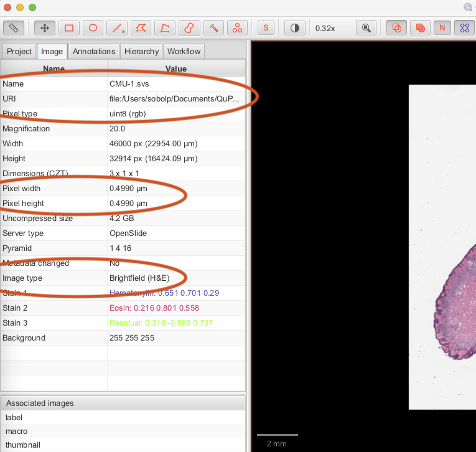Open the macro associated image

(x=123, y=431)
